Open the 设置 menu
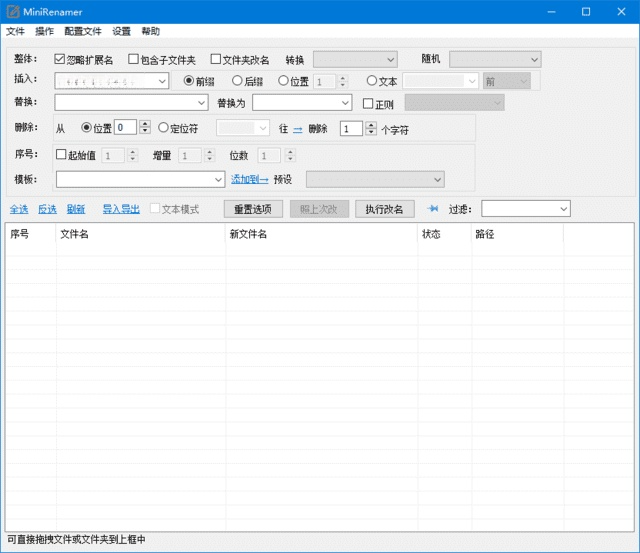Image resolution: width=640 pixels, height=553 pixels. point(121,31)
